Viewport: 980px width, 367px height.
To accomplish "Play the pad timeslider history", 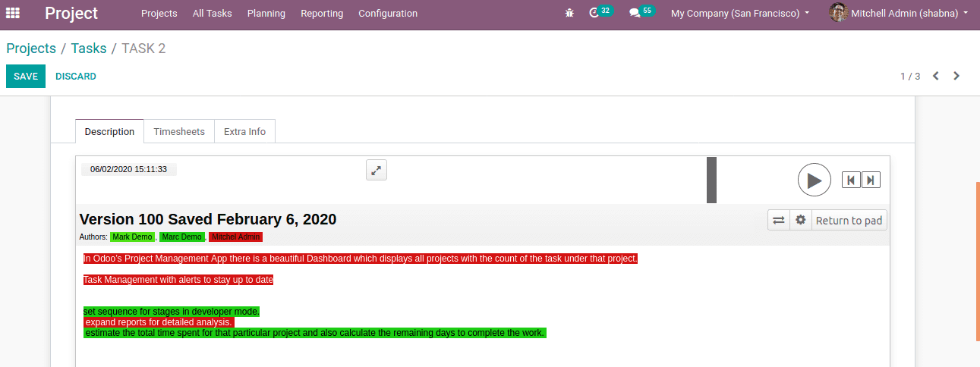I will click(815, 180).
